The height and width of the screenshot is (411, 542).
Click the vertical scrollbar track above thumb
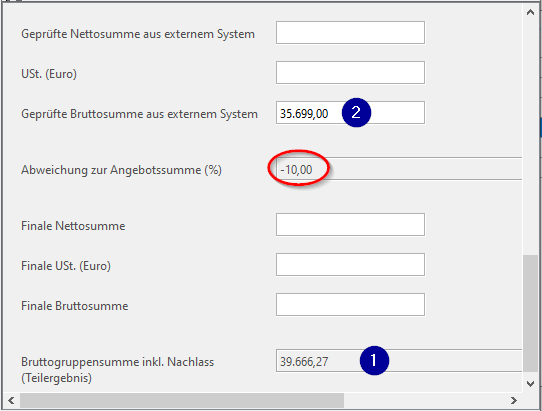(530, 138)
